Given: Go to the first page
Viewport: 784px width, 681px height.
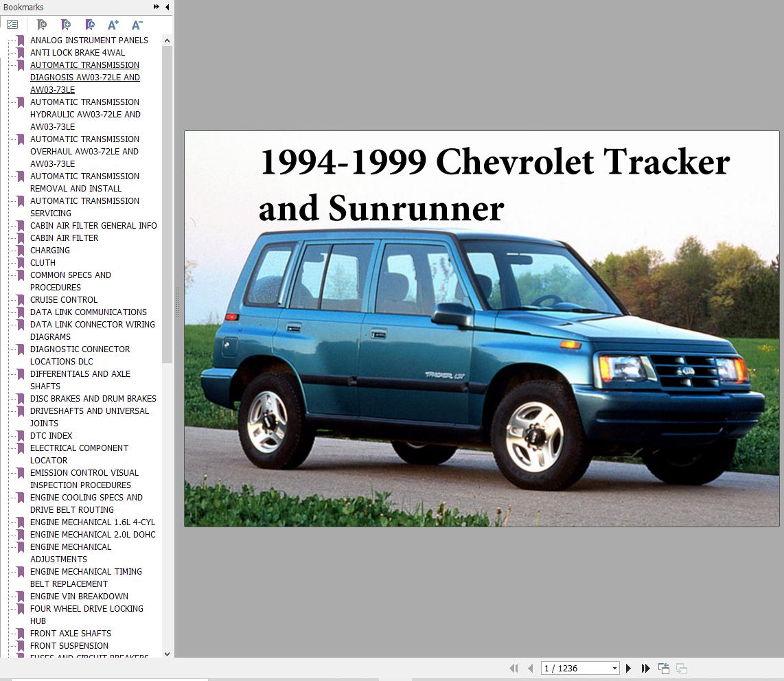Looking at the screenshot, I should coord(514,668).
